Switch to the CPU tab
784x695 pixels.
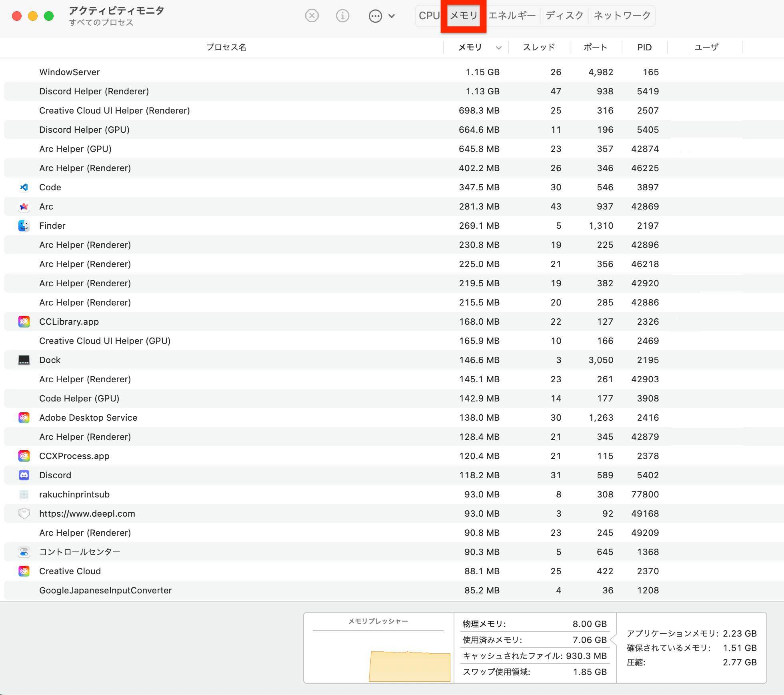[x=429, y=16]
